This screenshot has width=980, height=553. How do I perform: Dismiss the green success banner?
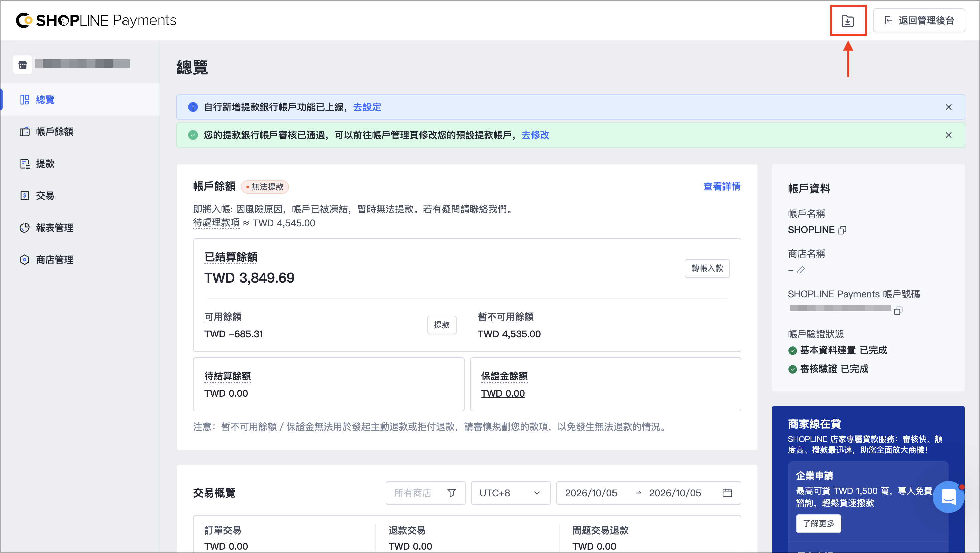(x=948, y=135)
